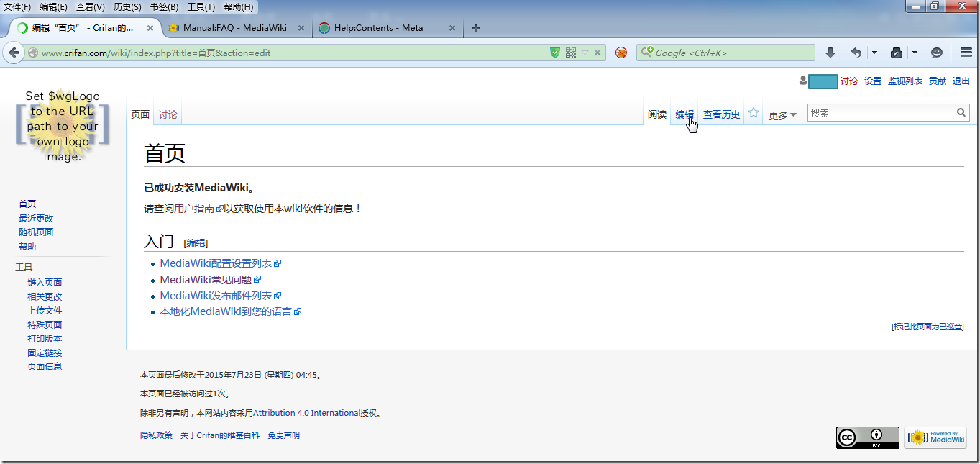Open the 工具(T) menu
The width and height of the screenshot is (980, 464).
tap(201, 7)
